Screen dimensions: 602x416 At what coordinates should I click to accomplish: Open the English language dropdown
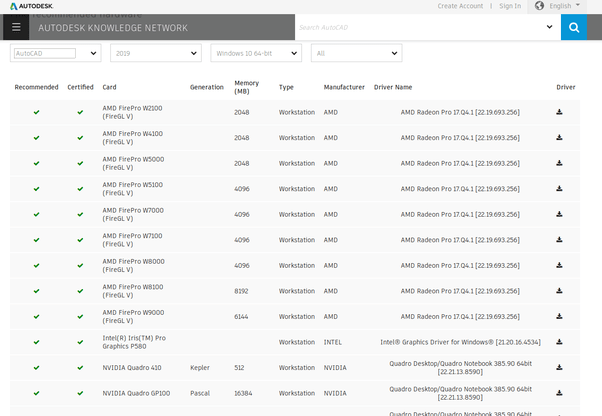click(x=564, y=6)
